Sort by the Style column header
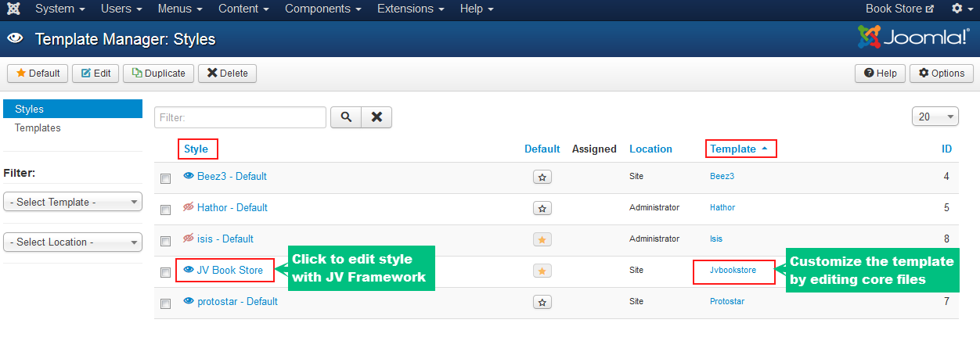The image size is (980, 341). pyautogui.click(x=196, y=149)
